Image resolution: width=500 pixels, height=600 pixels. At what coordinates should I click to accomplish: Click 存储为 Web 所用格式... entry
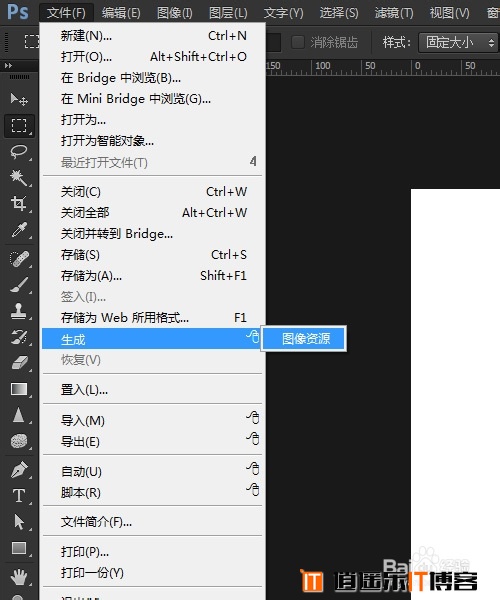pyautogui.click(x=152, y=318)
